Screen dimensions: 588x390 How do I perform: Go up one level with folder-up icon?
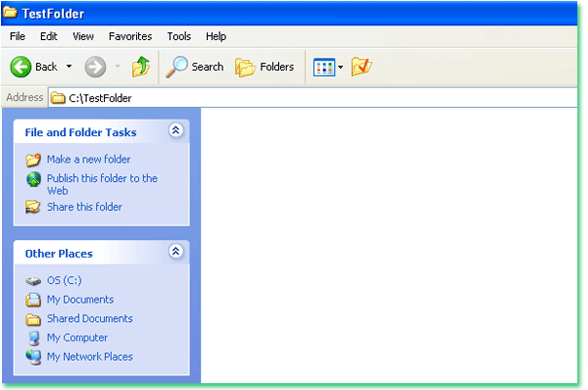pyautogui.click(x=141, y=66)
